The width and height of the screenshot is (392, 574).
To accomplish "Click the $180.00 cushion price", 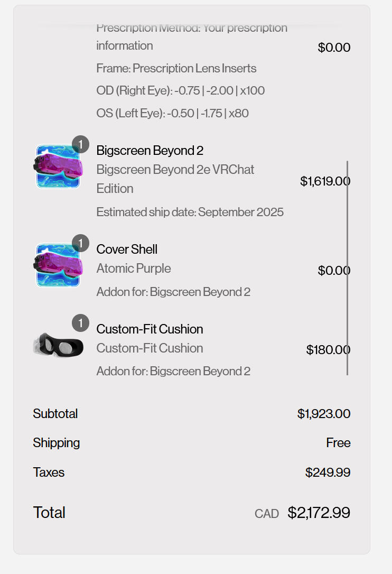I will point(328,349).
